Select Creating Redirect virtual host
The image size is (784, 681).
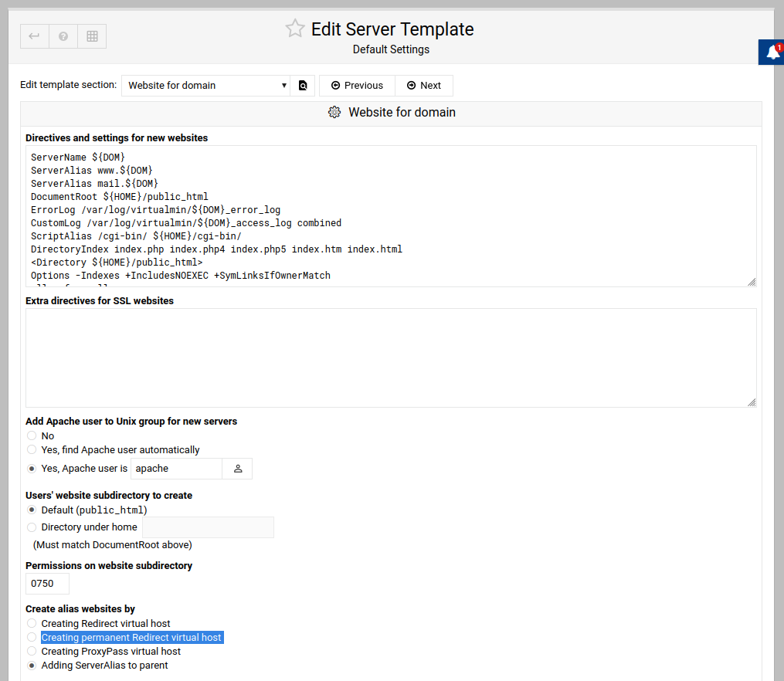point(32,624)
